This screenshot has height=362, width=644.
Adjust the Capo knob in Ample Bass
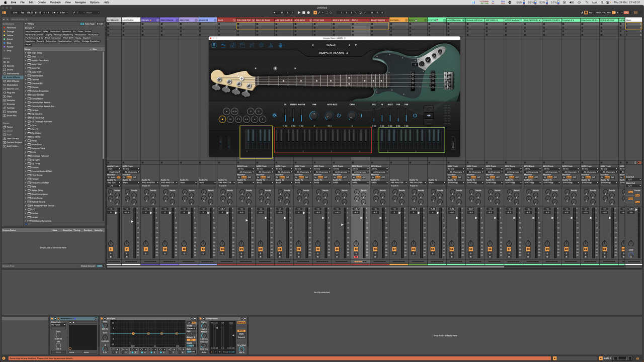(352, 116)
